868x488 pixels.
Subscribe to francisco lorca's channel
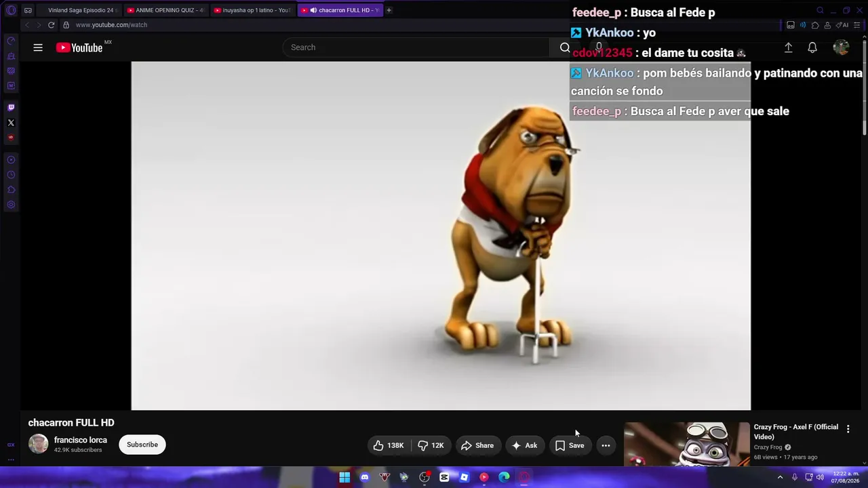coord(142,445)
